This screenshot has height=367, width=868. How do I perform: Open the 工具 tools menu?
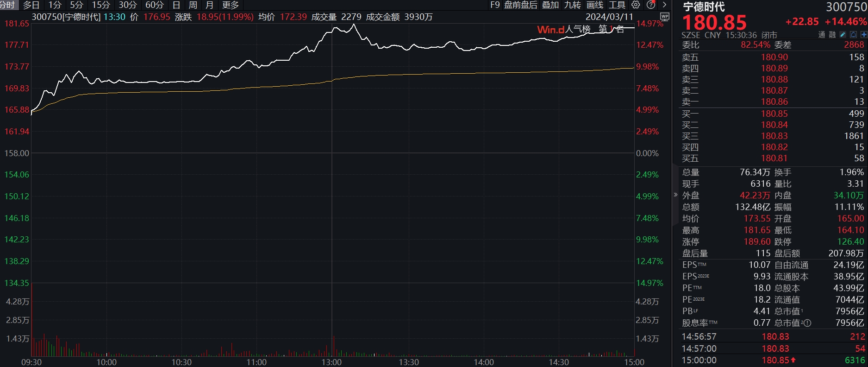[x=617, y=5]
